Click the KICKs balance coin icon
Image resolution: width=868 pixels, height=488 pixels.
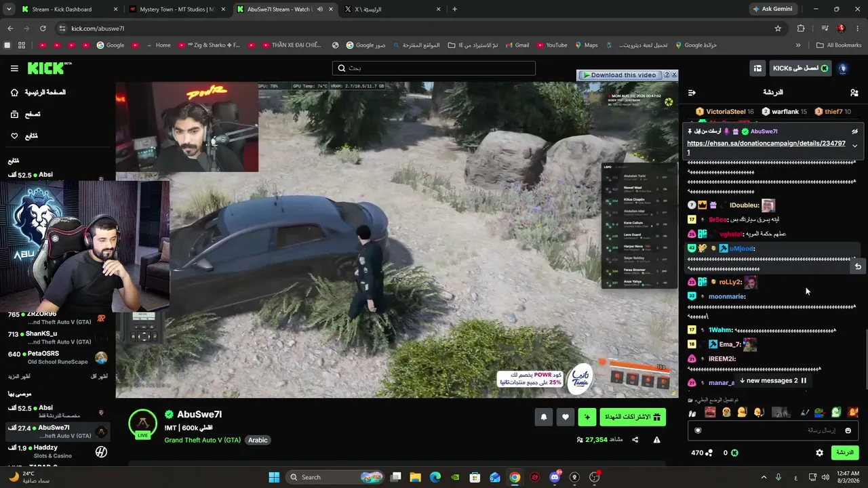pyautogui.click(x=734, y=453)
